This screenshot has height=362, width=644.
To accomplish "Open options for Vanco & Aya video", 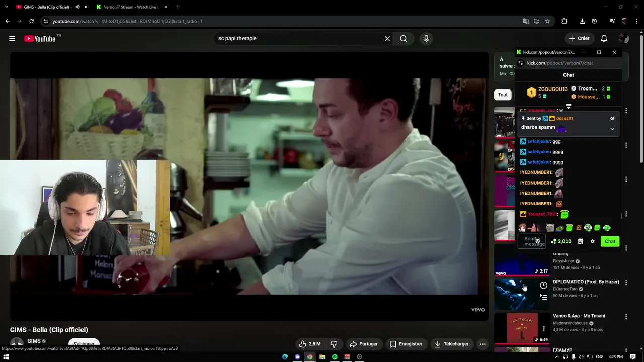I will coord(626,317).
